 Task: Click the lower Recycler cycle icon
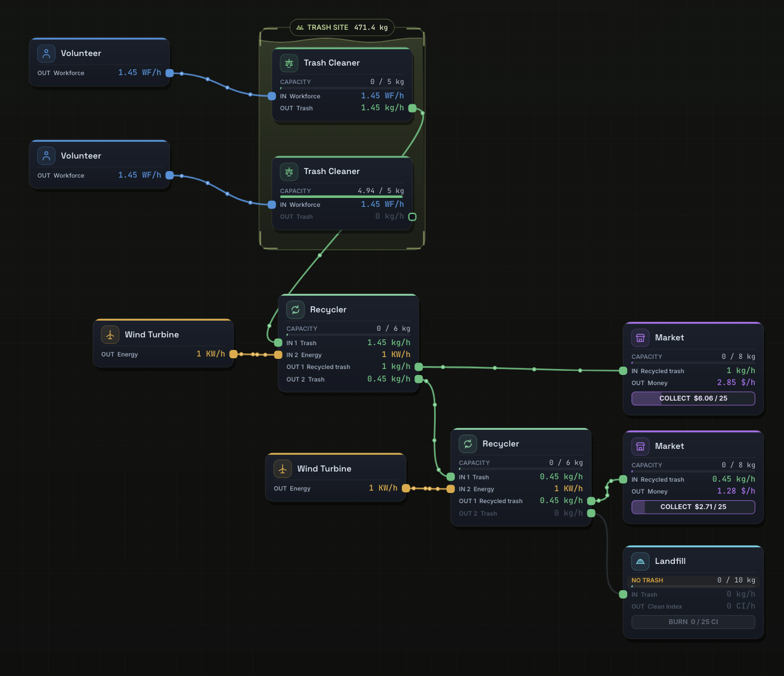point(468,444)
